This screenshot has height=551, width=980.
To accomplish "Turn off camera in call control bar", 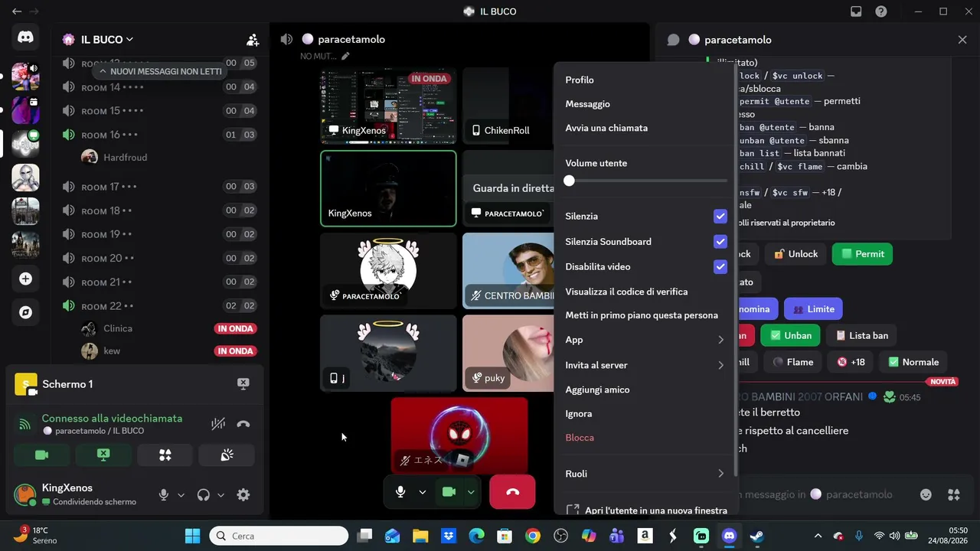I will point(449,492).
